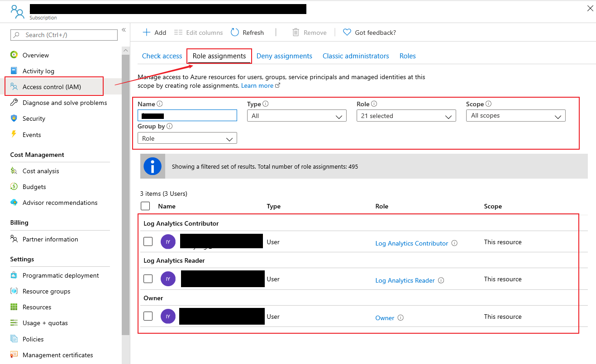Collapse the sidebar with double chevron
This screenshot has height=364, width=596.
coord(124,30)
